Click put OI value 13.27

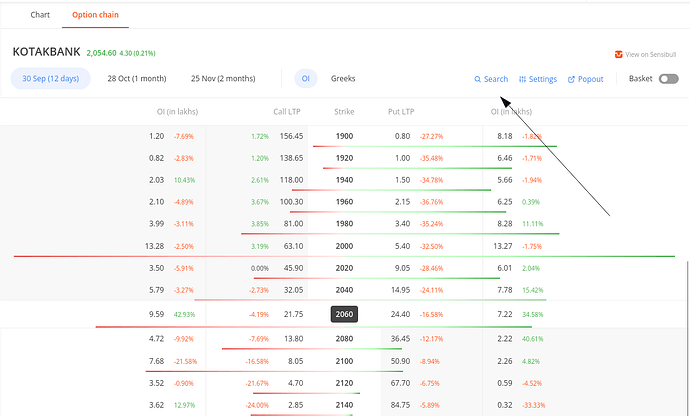click(x=503, y=246)
